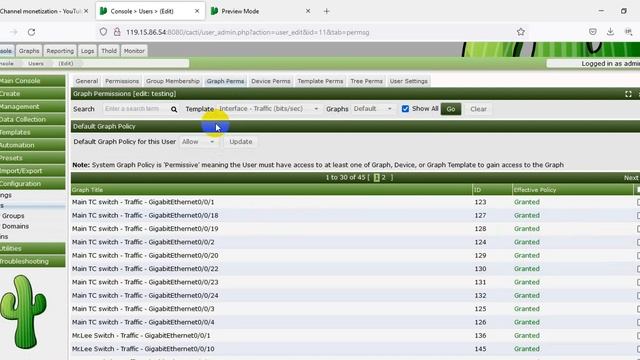Open the Reporting top navigation tab

tap(60, 51)
